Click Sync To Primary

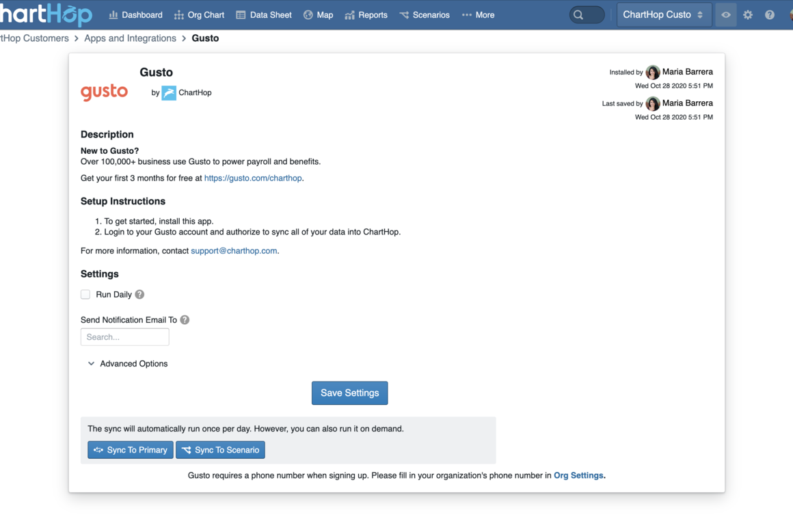pos(131,450)
